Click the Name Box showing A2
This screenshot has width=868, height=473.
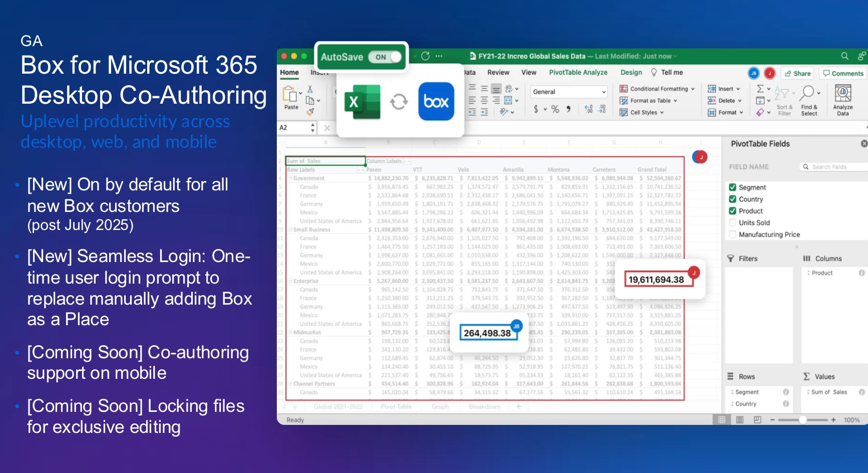(297, 128)
